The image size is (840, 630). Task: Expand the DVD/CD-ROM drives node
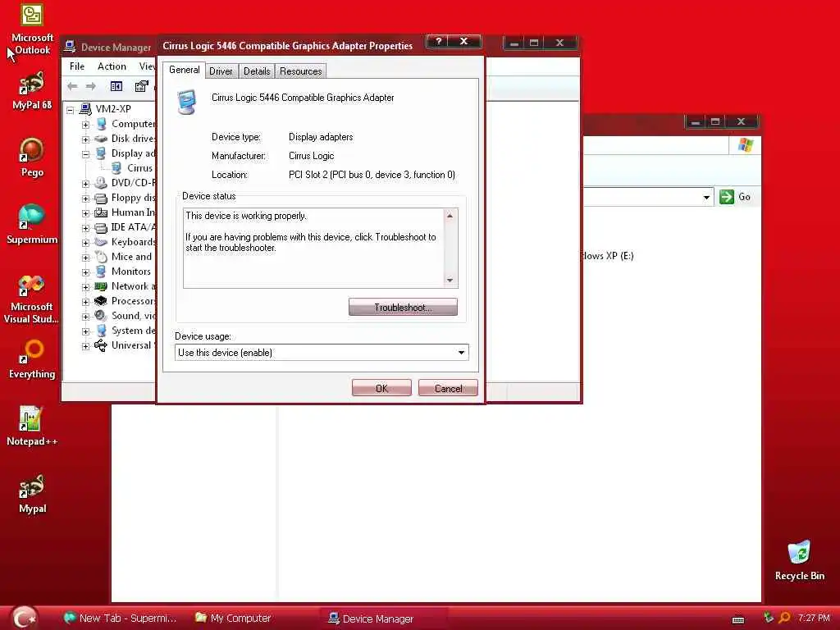pyautogui.click(x=85, y=184)
